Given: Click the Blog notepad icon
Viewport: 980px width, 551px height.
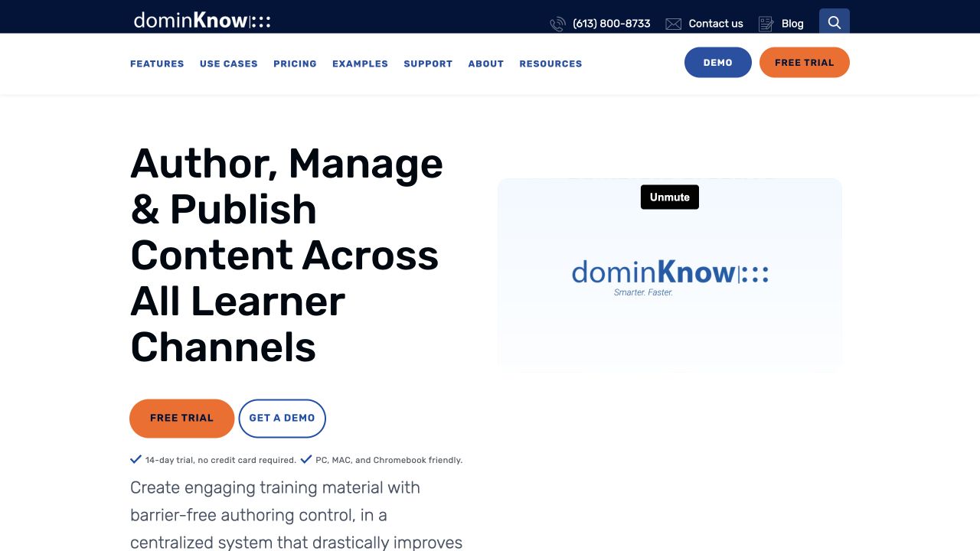Looking at the screenshot, I should tap(766, 24).
